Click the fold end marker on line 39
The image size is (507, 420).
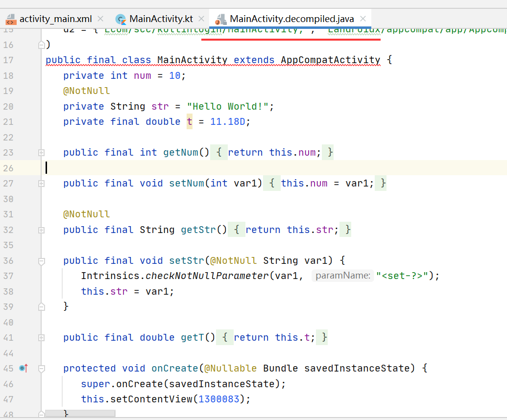tap(41, 306)
